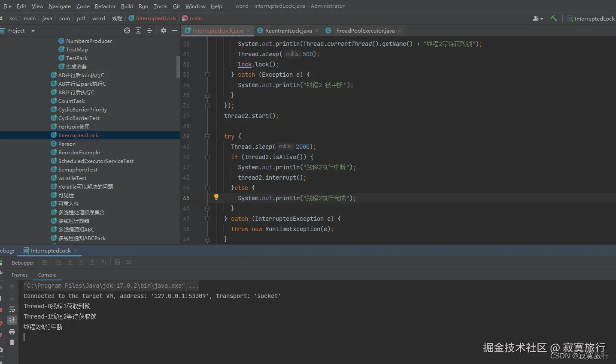616x364 pixels.
Task: Toggle scroll to end of console
Action: click(12, 320)
